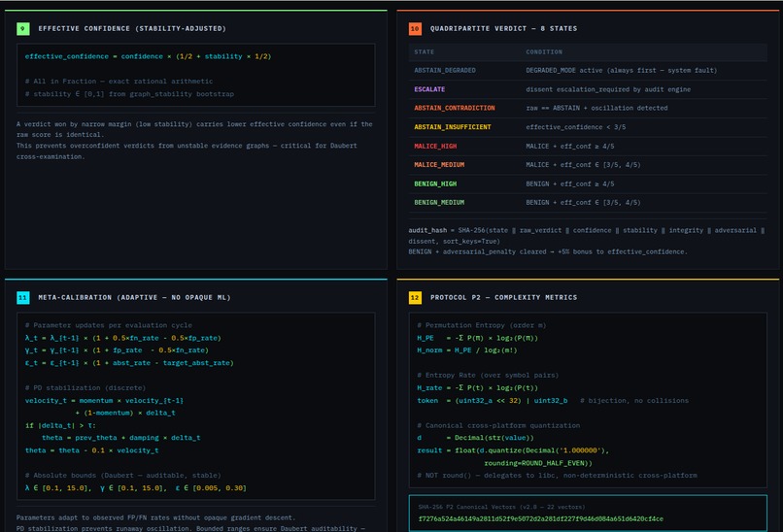
Task: Click the γ_t update formula line
Action: pyautogui.click(x=117, y=350)
